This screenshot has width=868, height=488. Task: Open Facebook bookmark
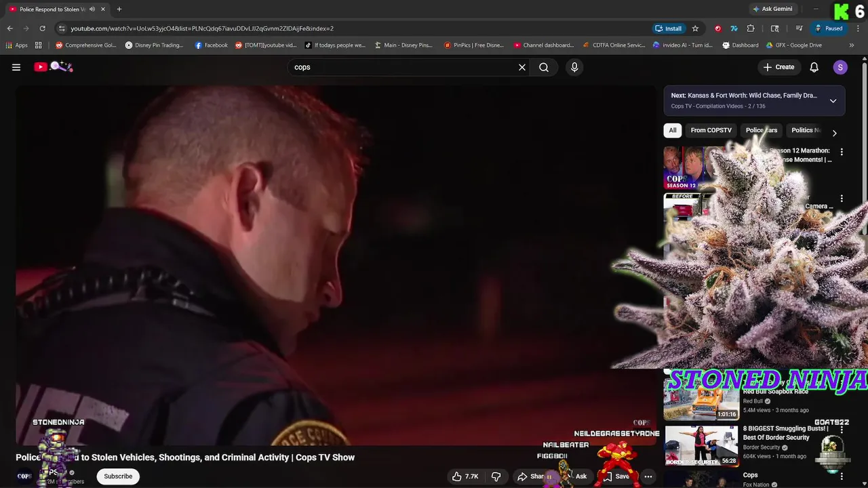click(x=212, y=45)
